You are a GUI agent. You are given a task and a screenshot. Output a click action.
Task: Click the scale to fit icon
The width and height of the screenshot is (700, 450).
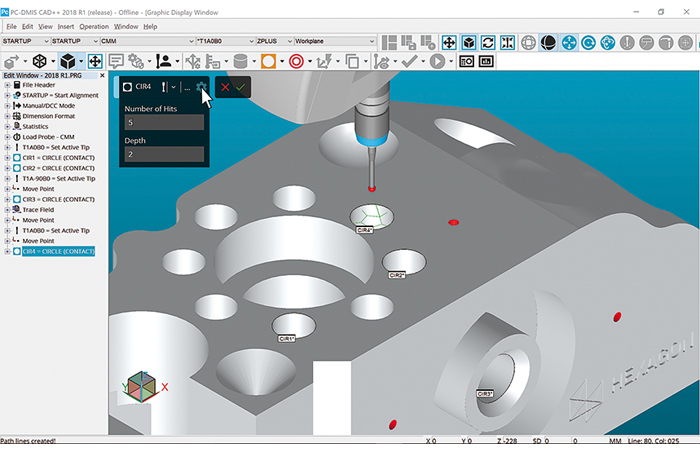(508, 43)
